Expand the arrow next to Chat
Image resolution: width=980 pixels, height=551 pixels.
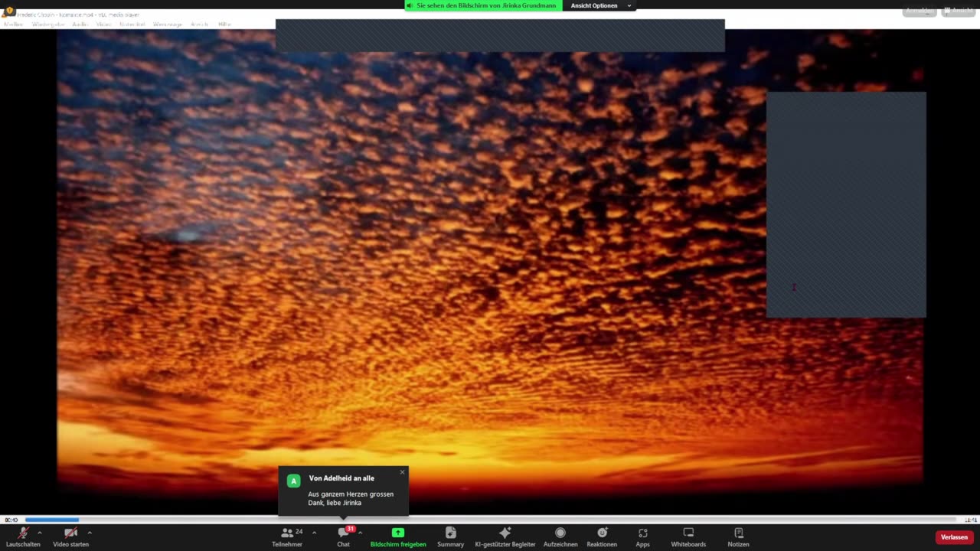pos(360,533)
